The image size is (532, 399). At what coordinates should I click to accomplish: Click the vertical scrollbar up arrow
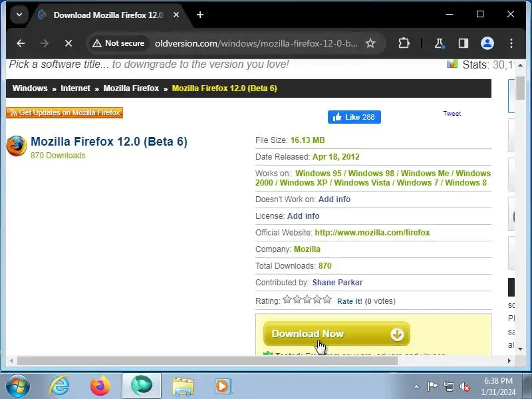click(x=520, y=65)
